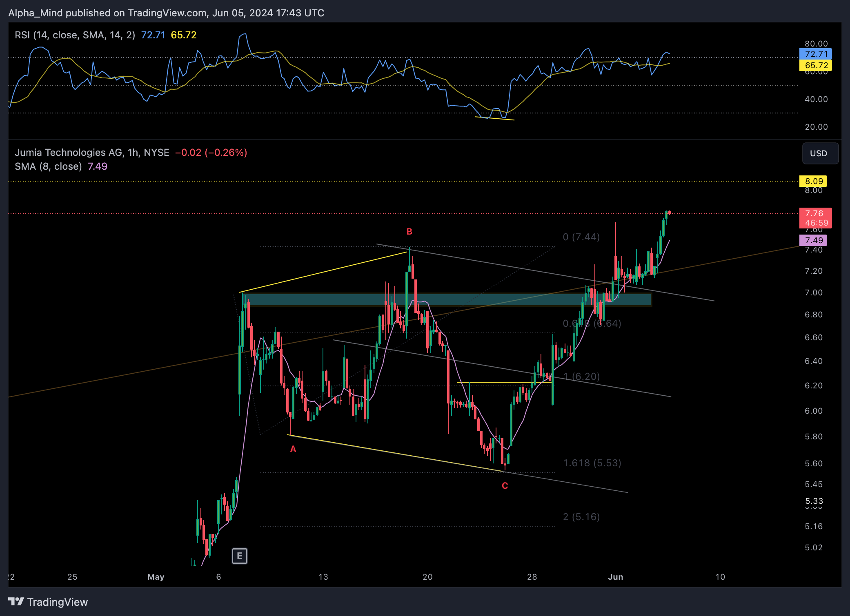The width and height of the screenshot is (850, 616).
Task: Click the 28 date on time axis
Action: click(532, 577)
